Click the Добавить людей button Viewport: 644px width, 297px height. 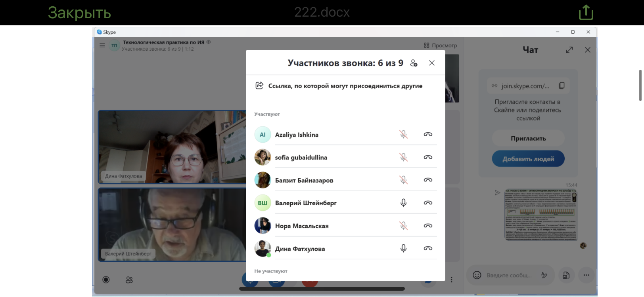pos(528,159)
